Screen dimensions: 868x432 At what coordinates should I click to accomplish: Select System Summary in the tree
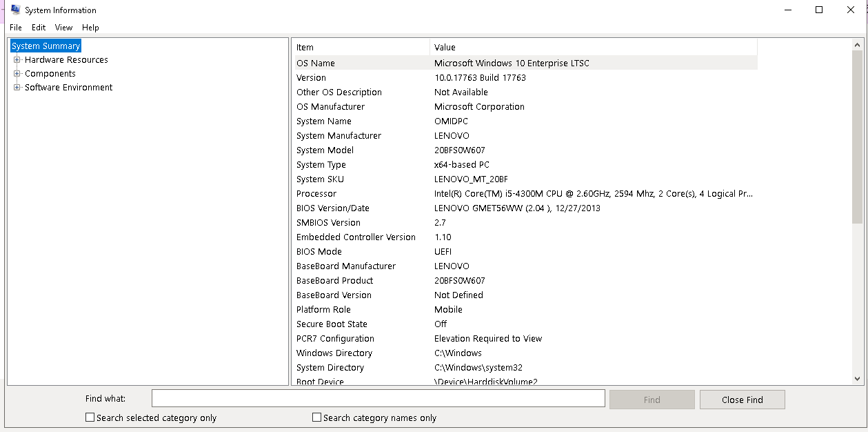(x=46, y=46)
